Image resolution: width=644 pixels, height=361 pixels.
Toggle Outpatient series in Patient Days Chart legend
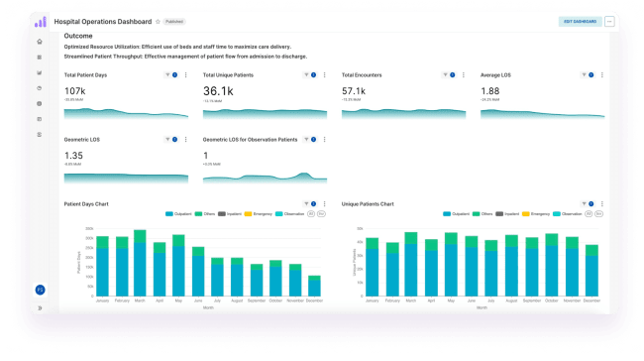pyautogui.click(x=178, y=214)
